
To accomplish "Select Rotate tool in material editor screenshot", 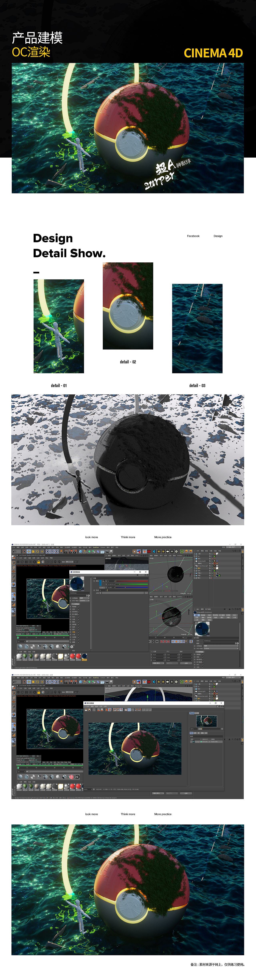I will (38, 551).
